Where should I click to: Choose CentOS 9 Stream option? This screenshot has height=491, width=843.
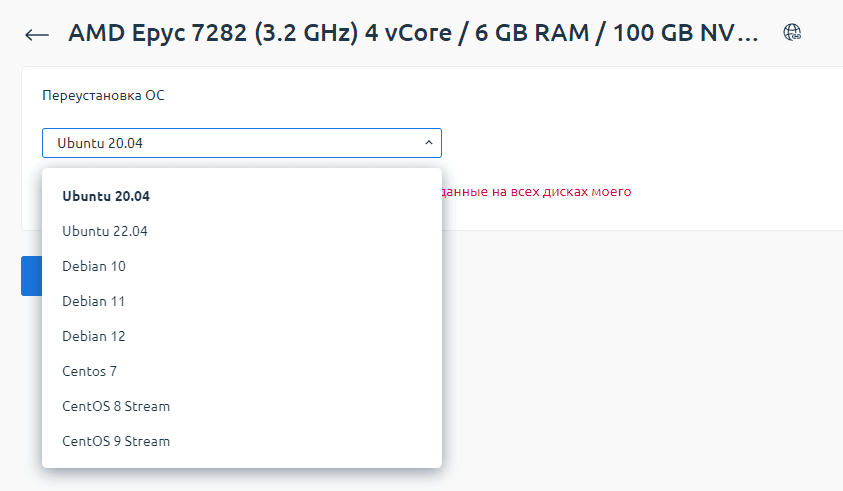[x=116, y=441]
